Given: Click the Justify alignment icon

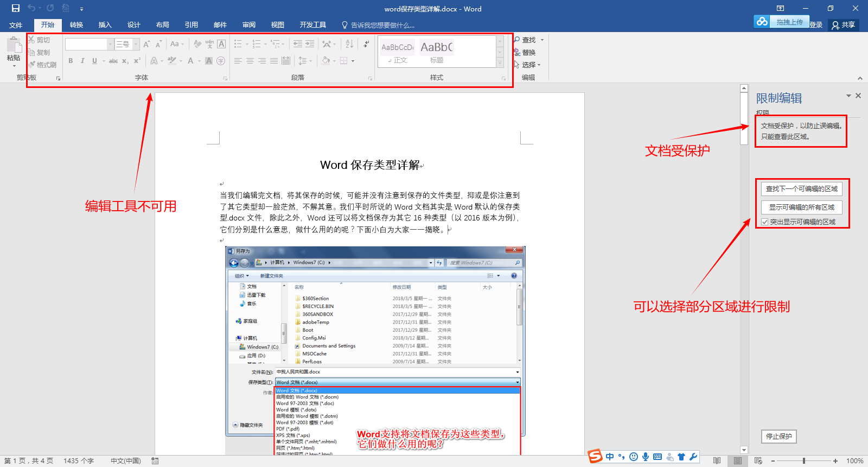Looking at the screenshot, I should click(274, 61).
